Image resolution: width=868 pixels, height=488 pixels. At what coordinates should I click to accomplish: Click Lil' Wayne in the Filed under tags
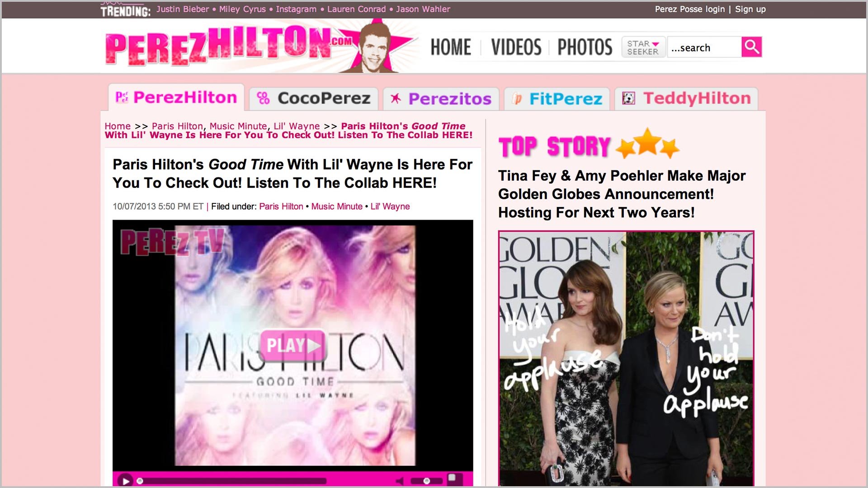390,206
